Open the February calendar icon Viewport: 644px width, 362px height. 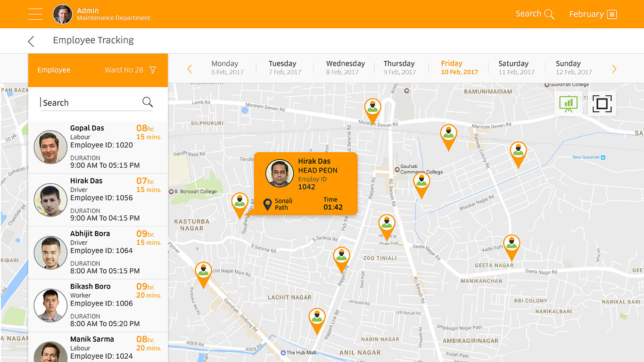(612, 14)
